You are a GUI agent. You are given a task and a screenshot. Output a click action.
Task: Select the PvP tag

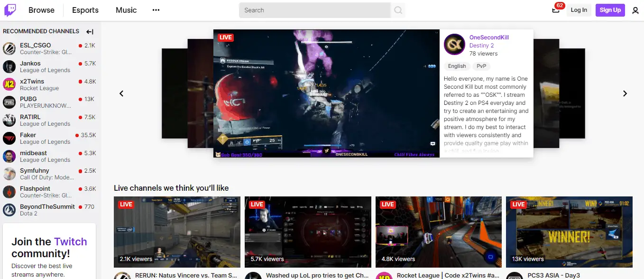[x=481, y=66]
